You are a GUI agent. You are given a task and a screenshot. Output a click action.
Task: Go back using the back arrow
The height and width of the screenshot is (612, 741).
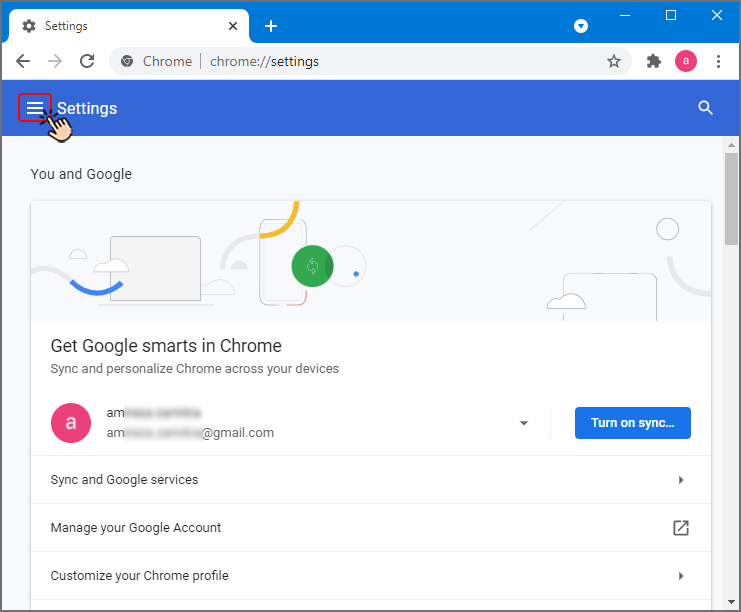(x=23, y=61)
